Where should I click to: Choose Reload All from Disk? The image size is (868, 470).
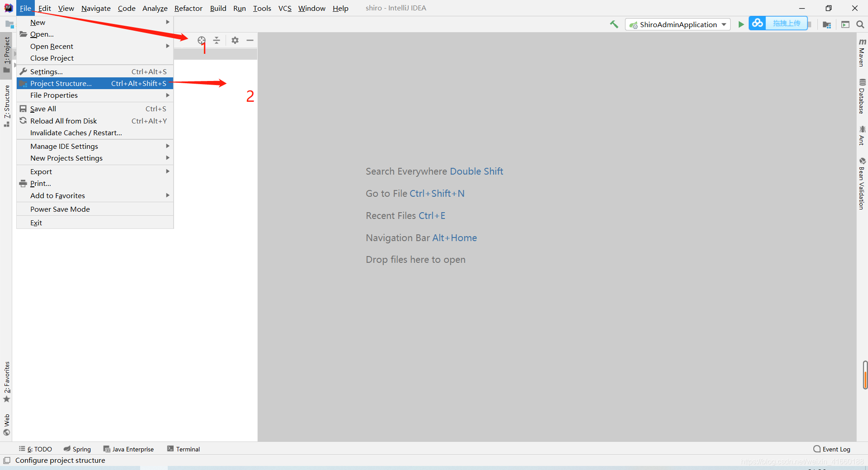(95, 121)
